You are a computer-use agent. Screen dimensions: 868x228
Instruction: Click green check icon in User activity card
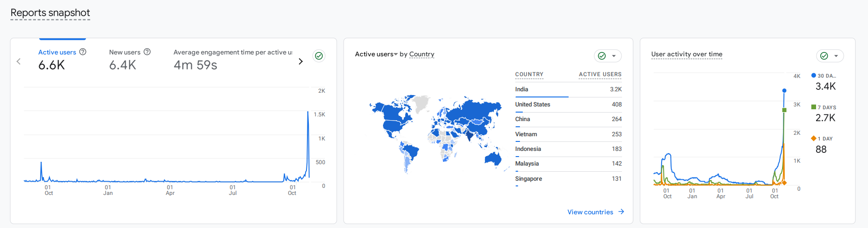point(824,56)
